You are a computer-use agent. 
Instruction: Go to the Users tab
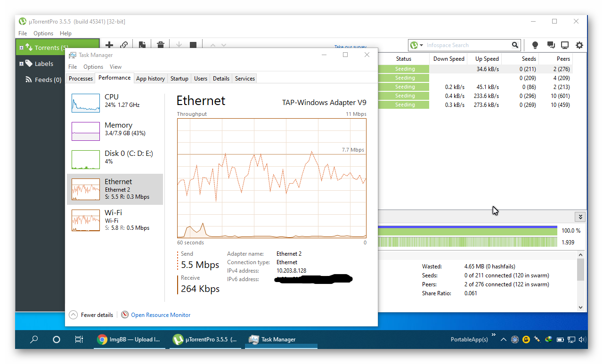(201, 79)
